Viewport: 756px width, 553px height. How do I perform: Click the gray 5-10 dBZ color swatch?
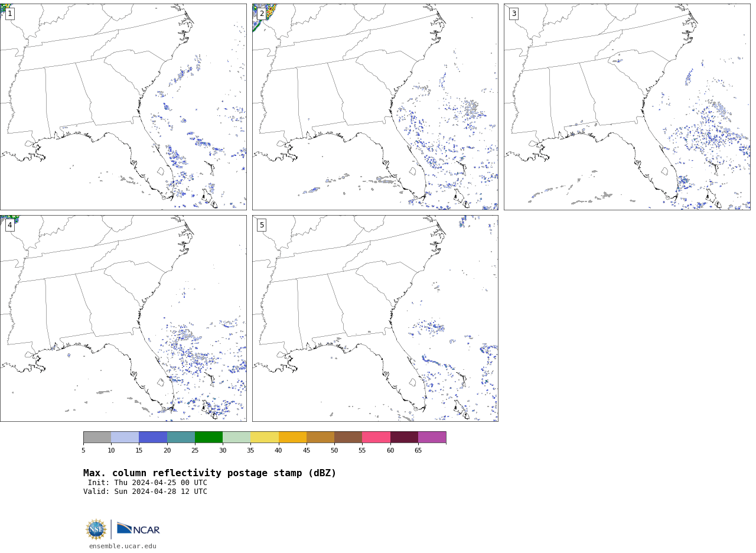click(97, 437)
